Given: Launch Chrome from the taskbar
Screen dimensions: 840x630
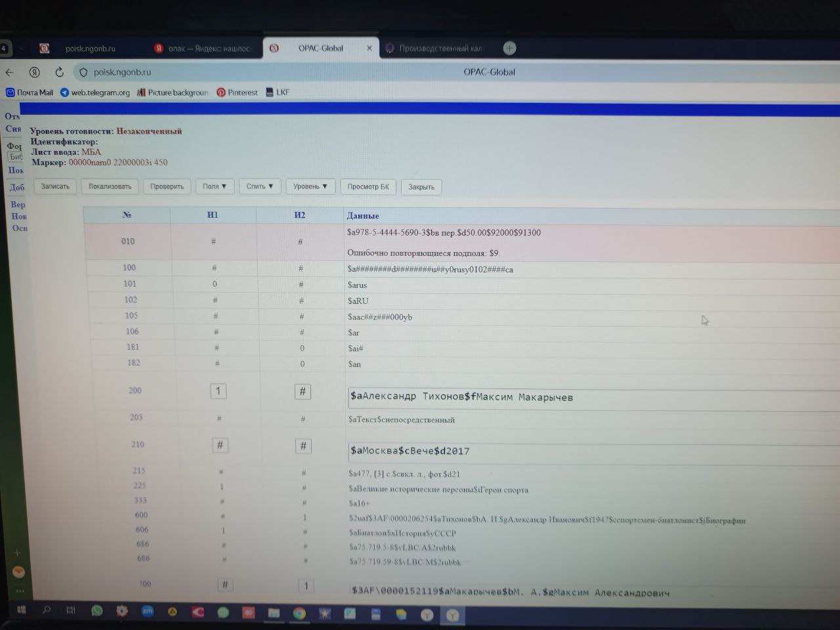Looking at the screenshot, I should click(299, 614).
